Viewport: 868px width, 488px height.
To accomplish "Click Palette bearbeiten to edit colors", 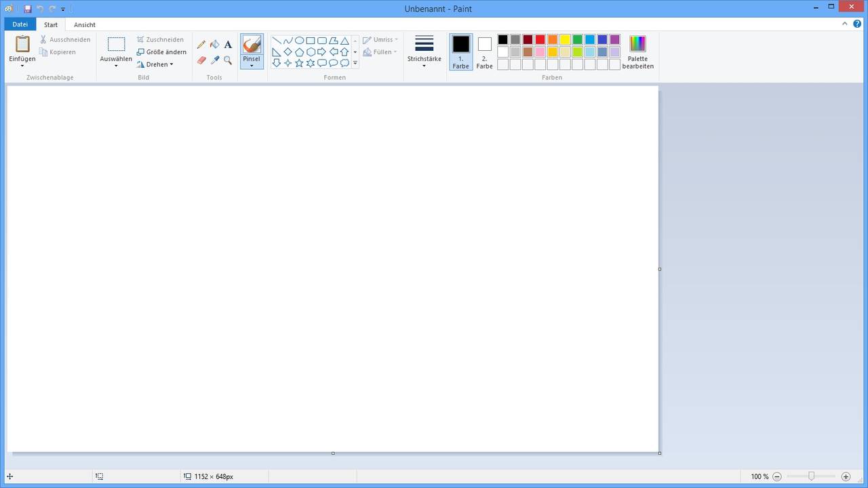I will [638, 52].
